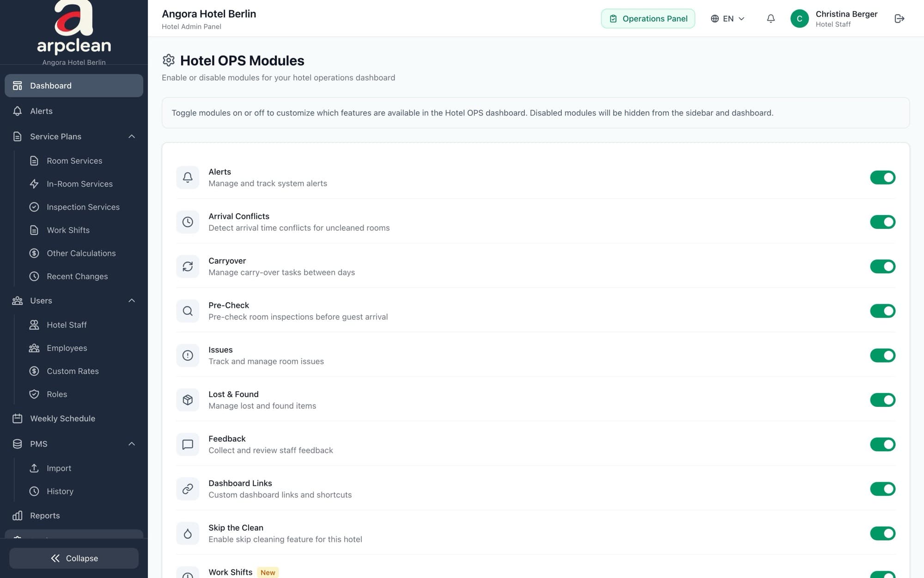Open the Recent Changes sidebar entry
Viewport: 924px width, 578px height.
[77, 277]
